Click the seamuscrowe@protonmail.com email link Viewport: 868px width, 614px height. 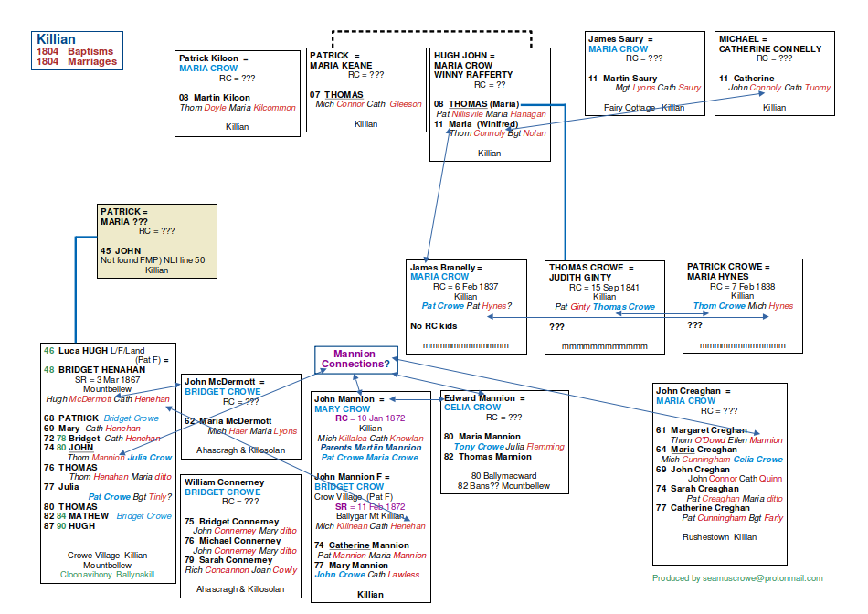point(737,578)
